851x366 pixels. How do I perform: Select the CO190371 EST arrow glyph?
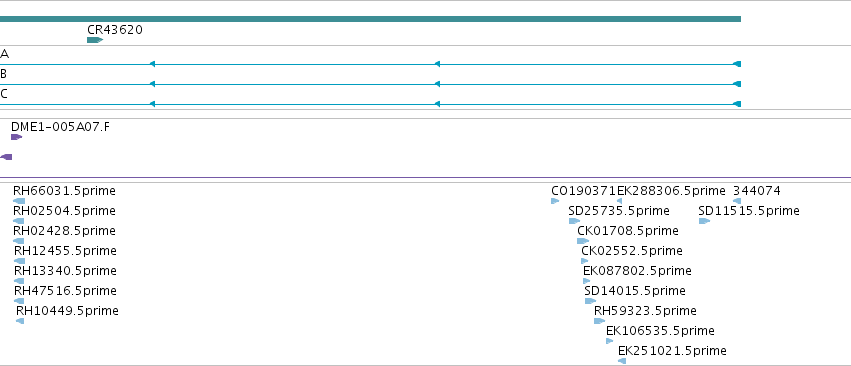555,201
